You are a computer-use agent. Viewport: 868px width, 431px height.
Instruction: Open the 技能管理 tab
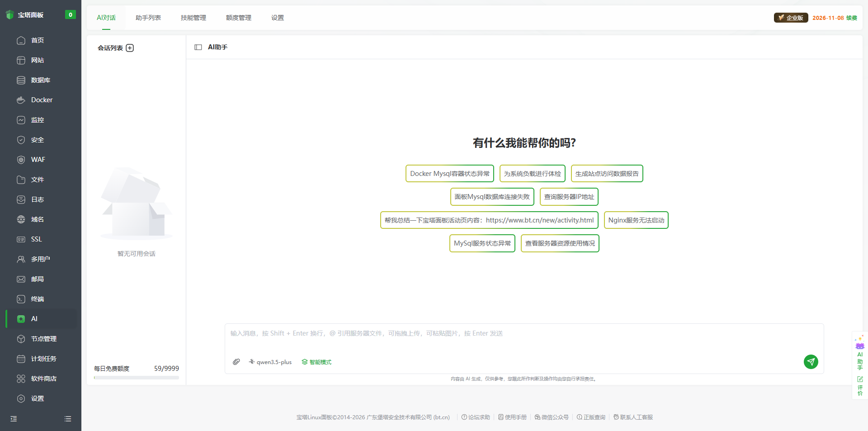[193, 18]
